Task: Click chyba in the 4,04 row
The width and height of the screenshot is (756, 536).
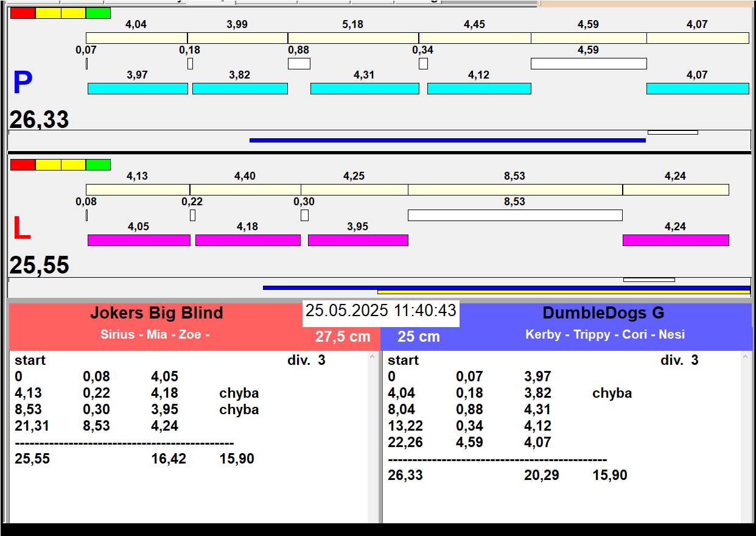Action: point(612,393)
